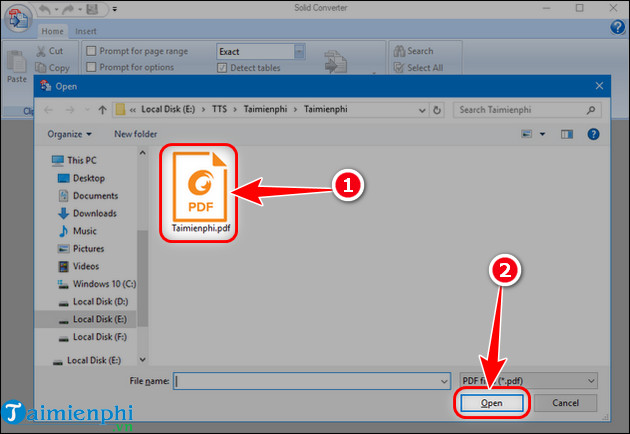This screenshot has height=434, width=630.
Task: Toggle the preview pane
Action: 567,134
